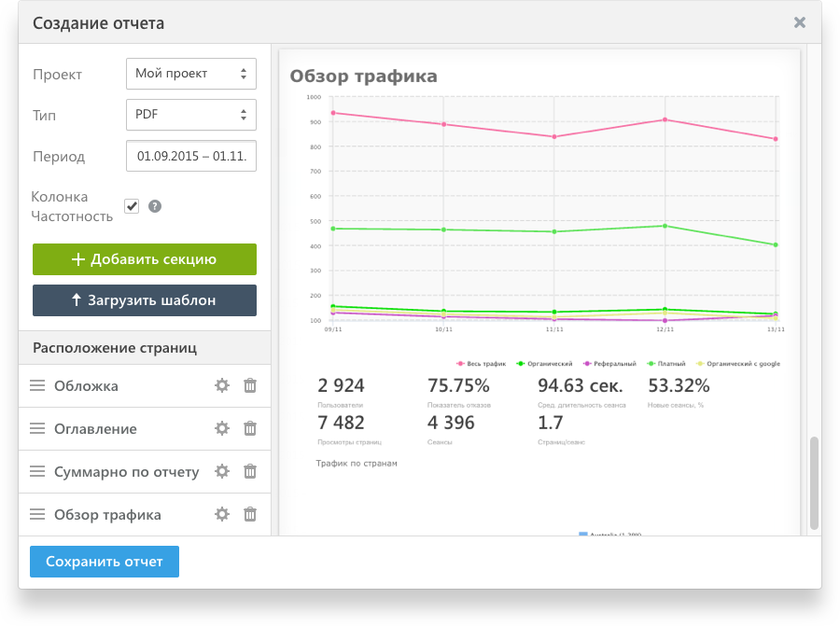Image resolution: width=840 pixels, height=626 pixels.
Task: Toggle the Колонка Частотность checkbox
Action: pos(132,206)
